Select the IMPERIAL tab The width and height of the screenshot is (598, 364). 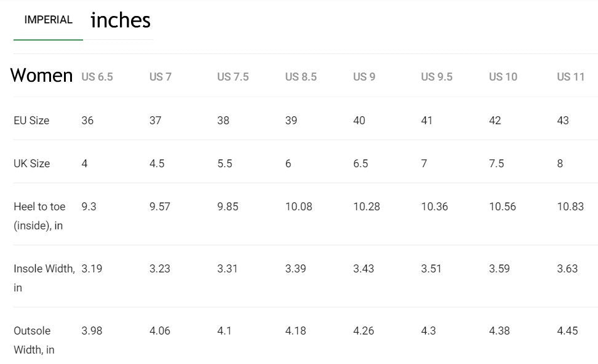click(48, 20)
